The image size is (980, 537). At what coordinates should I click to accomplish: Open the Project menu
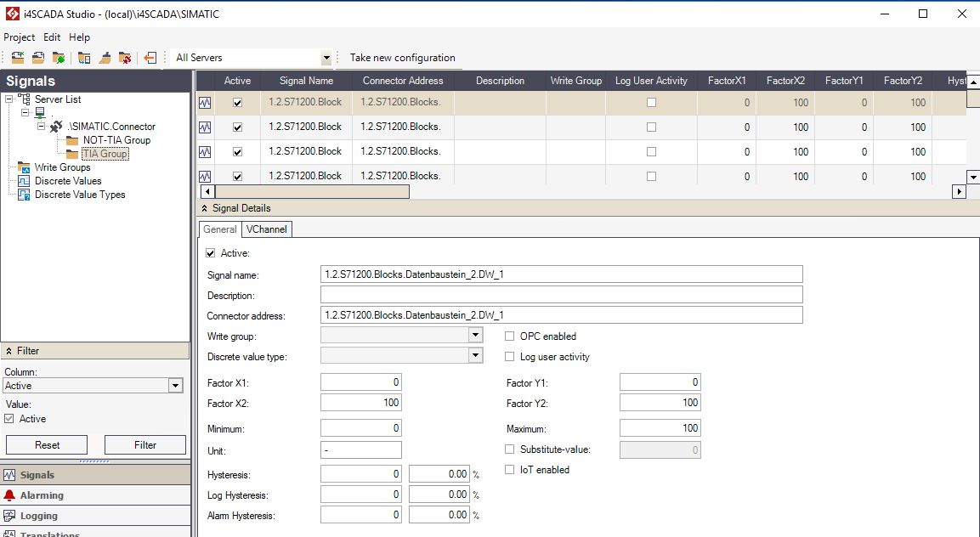20,37
